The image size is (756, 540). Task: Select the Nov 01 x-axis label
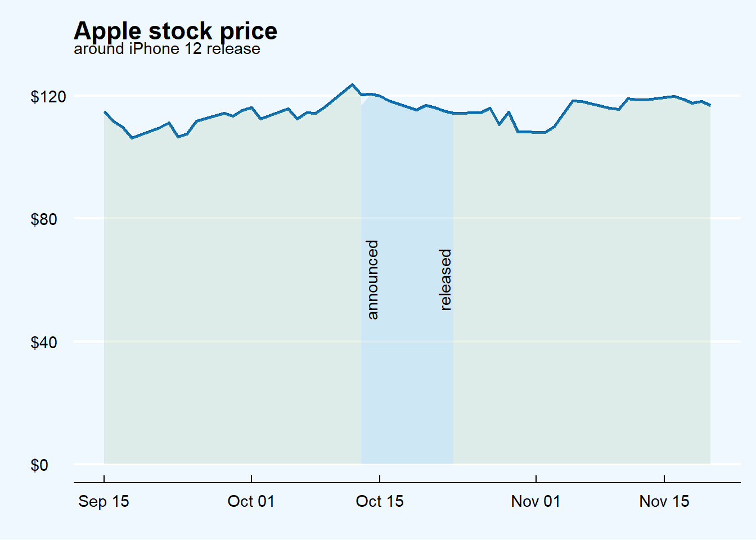point(535,501)
